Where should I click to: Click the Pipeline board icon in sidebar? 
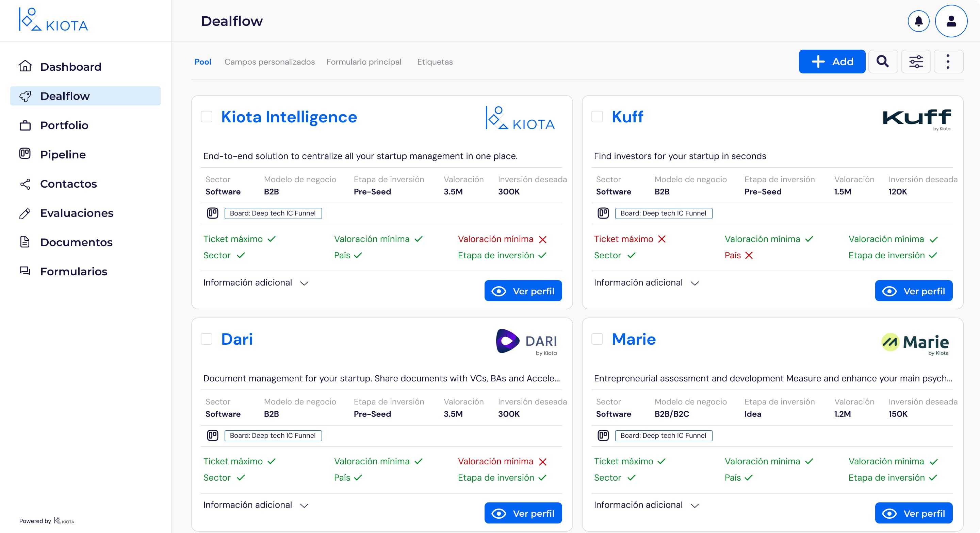(x=25, y=154)
